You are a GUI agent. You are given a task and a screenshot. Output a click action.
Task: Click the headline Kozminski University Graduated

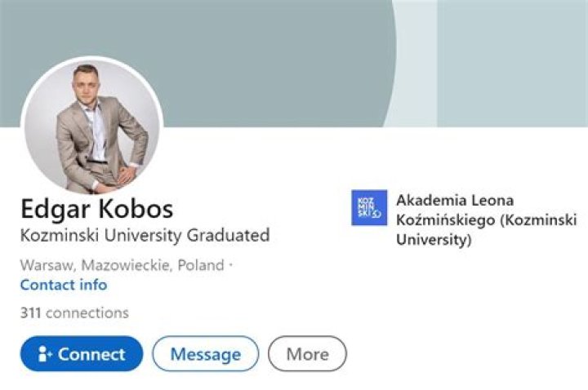tap(145, 237)
